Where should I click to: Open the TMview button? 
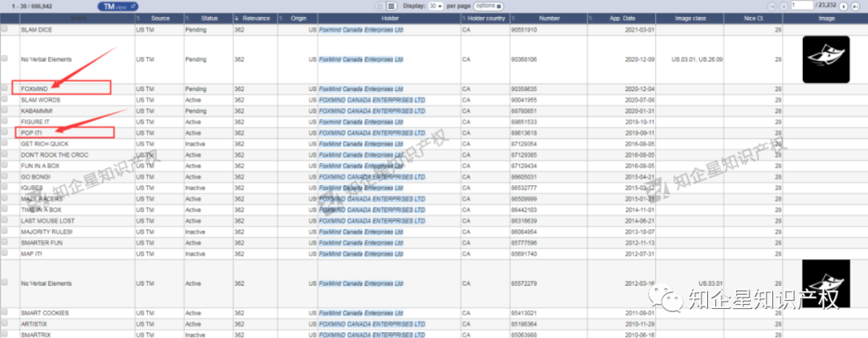pos(118,6)
